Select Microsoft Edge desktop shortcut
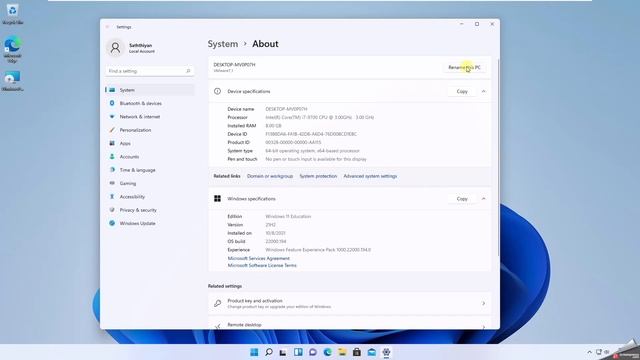640x360 pixels. [x=12, y=49]
